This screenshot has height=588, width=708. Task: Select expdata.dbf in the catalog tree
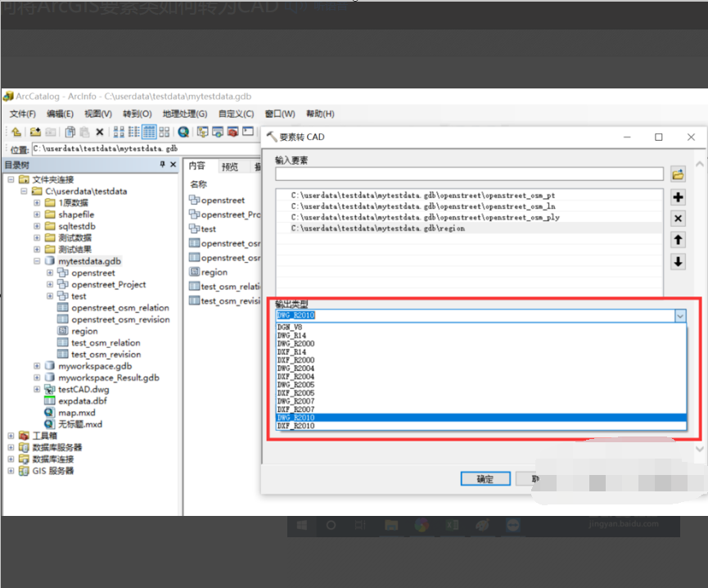[83, 401]
